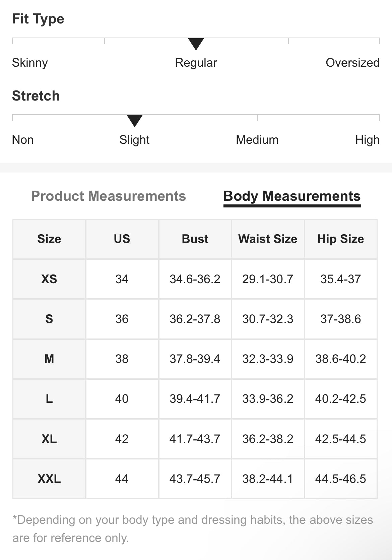The width and height of the screenshot is (392, 560).
Task: Switch to Product Measurements tab
Action: pyautogui.click(x=108, y=196)
